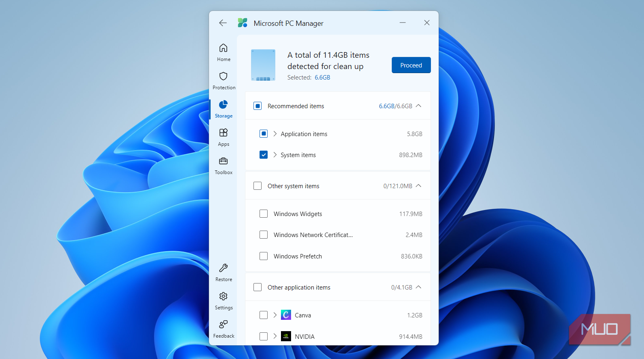Check the NVIDIA checkbox
644x359 pixels.
264,336
